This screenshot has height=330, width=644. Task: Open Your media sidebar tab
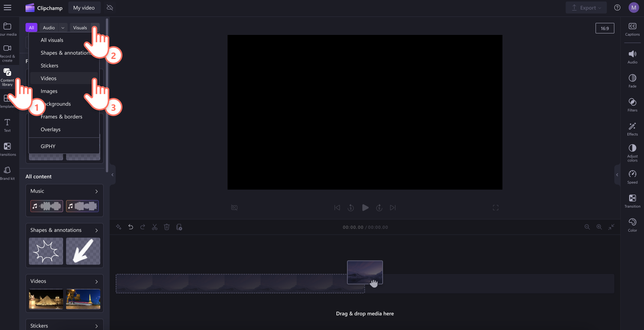click(8, 29)
